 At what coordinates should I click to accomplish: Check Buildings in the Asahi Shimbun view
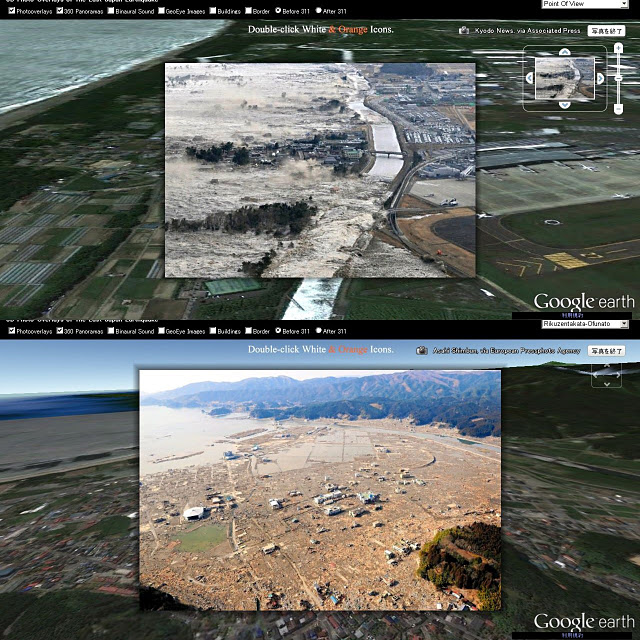(x=213, y=331)
